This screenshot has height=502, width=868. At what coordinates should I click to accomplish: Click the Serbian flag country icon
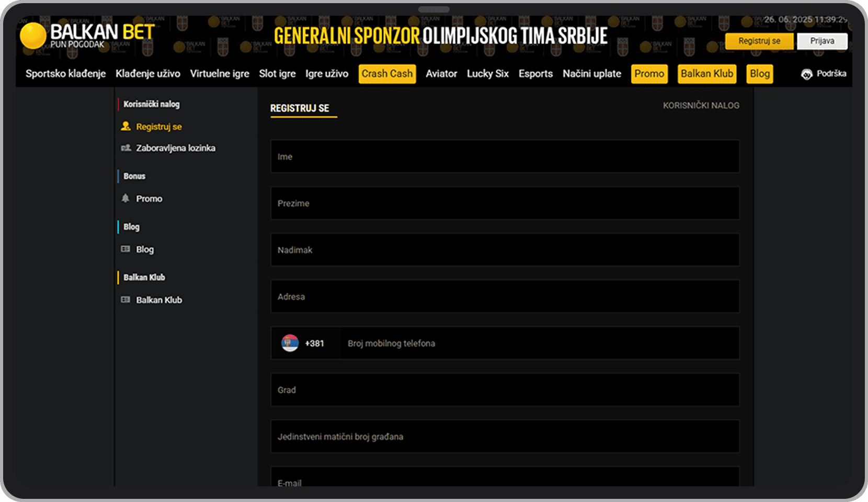click(290, 343)
